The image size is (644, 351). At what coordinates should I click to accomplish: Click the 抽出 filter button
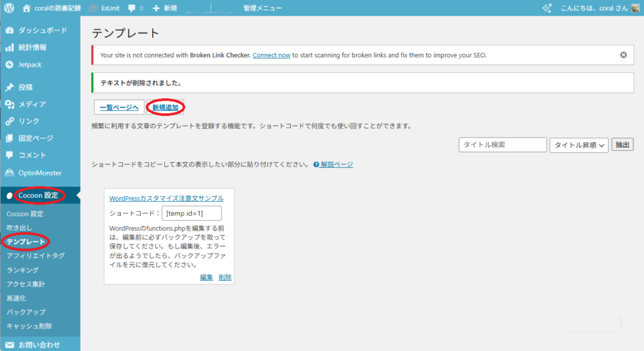[623, 145]
